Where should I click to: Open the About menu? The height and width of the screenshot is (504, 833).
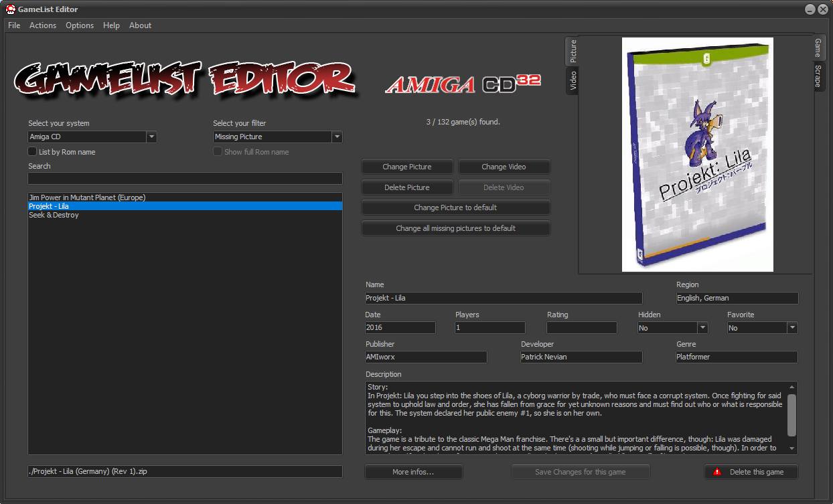[141, 25]
